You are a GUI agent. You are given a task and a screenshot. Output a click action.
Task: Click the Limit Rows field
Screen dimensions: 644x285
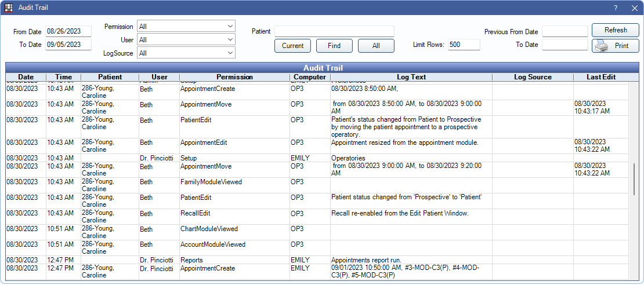tap(463, 45)
